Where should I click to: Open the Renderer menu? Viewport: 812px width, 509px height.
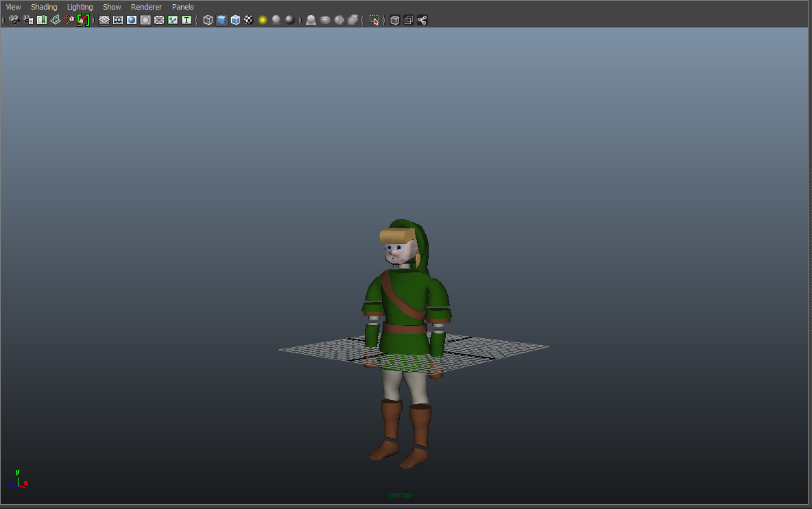(x=146, y=7)
